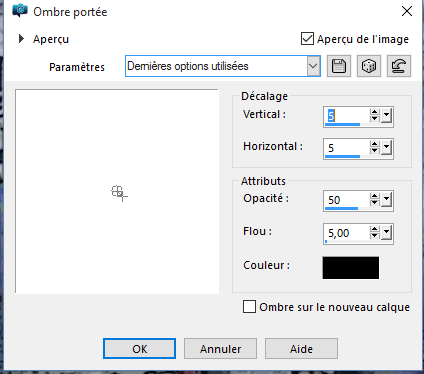Click the black Couleur swatch
This screenshot has height=374, width=424.
pos(350,268)
